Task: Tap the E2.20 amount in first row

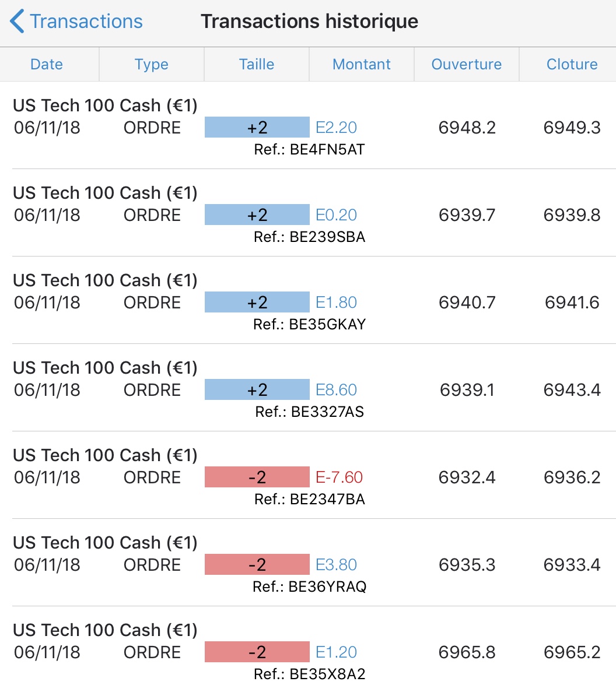Action: (x=336, y=128)
